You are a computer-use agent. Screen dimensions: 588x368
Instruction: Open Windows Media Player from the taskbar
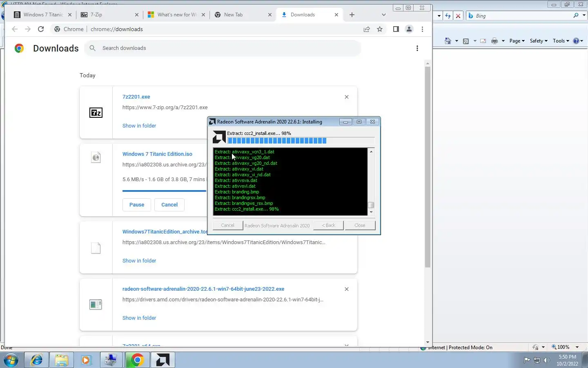[86, 360]
